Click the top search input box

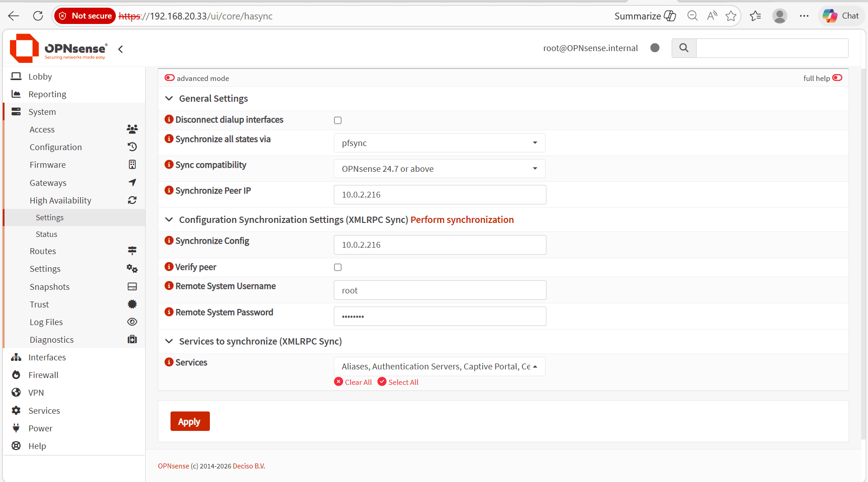click(772, 48)
